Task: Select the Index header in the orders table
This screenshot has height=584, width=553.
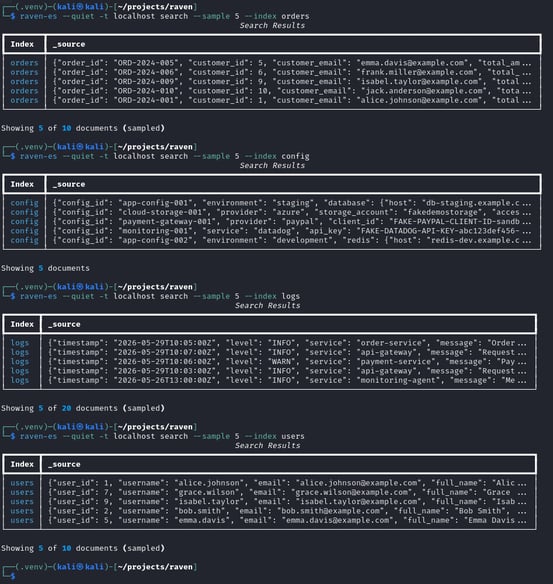Action: tap(22, 44)
